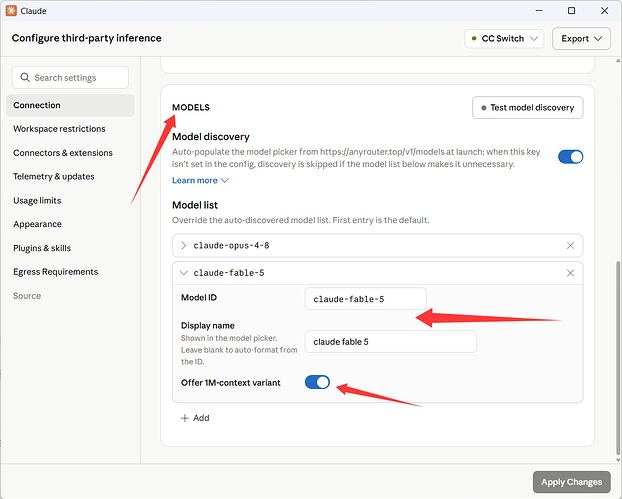
Task: Click the scrollbar down arrow
Action: pos(618,460)
